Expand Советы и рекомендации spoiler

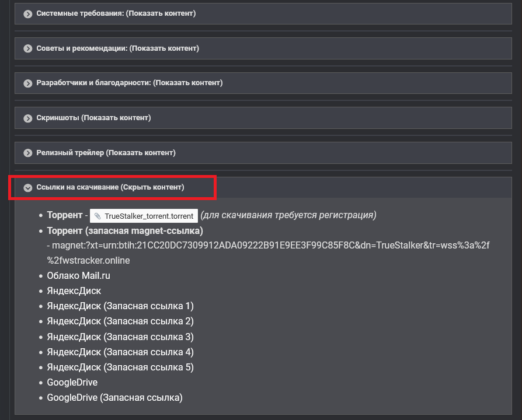point(117,48)
